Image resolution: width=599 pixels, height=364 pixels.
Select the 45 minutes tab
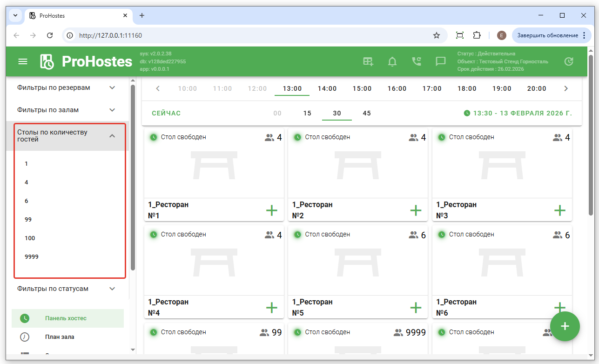point(367,113)
